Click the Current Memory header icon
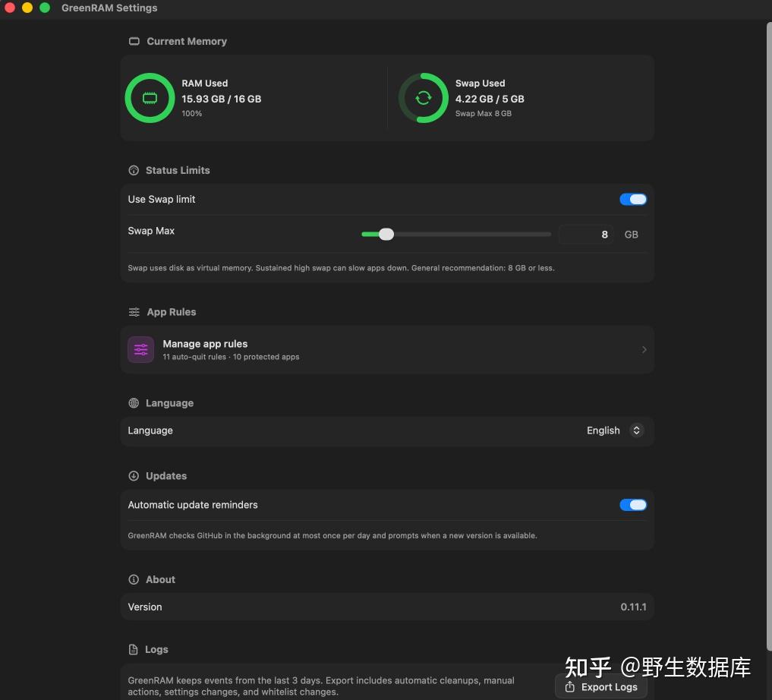The height and width of the screenshot is (700, 772). [x=134, y=41]
